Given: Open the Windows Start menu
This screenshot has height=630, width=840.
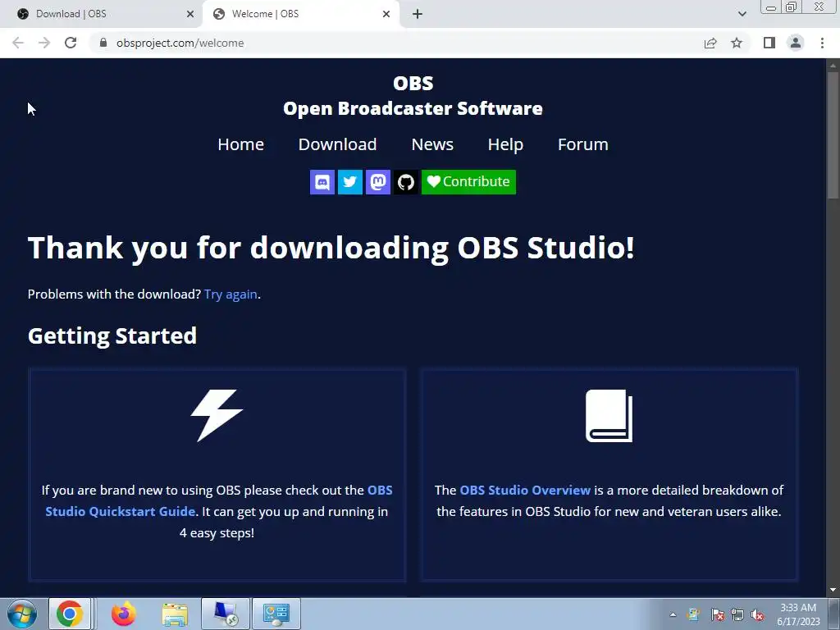Looking at the screenshot, I should pos(22,614).
